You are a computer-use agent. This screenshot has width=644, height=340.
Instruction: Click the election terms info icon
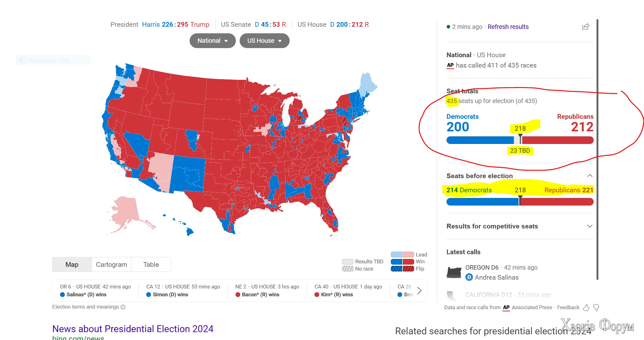(x=123, y=307)
